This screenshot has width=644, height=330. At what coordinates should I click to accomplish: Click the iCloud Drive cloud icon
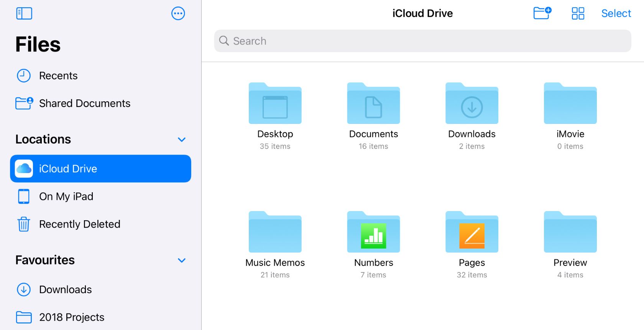pyautogui.click(x=24, y=168)
